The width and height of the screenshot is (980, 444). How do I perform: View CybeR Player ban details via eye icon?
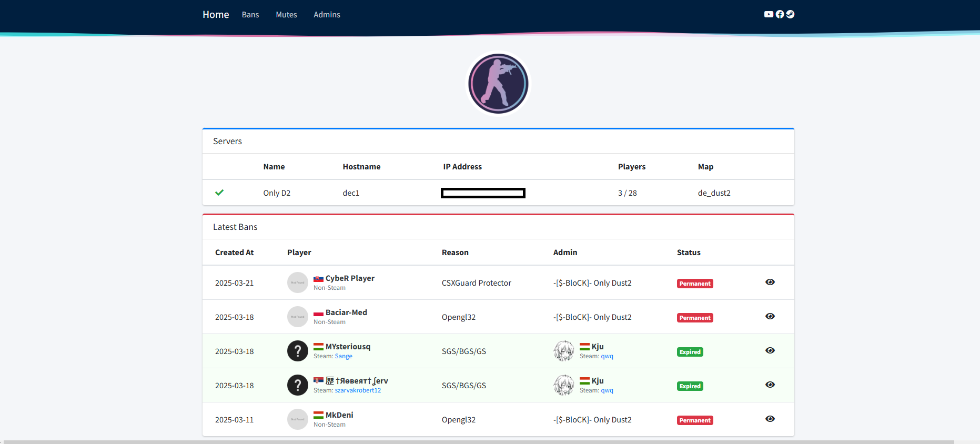coord(770,282)
